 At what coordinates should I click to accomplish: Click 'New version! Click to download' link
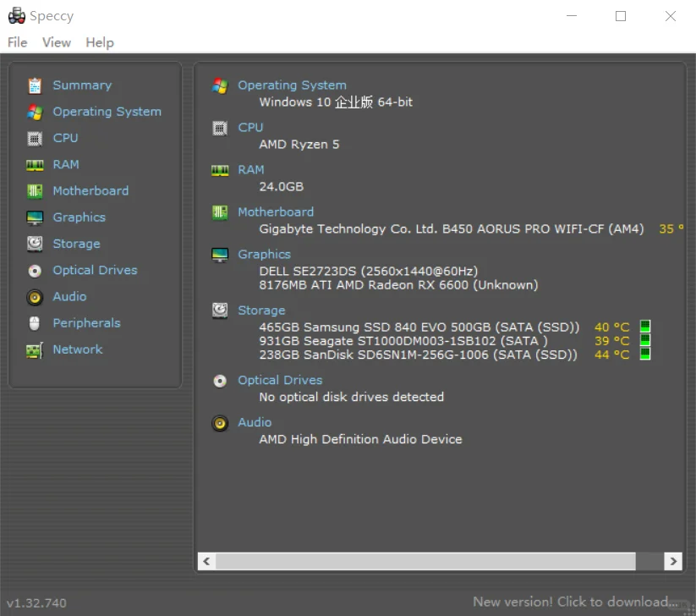[x=575, y=602]
